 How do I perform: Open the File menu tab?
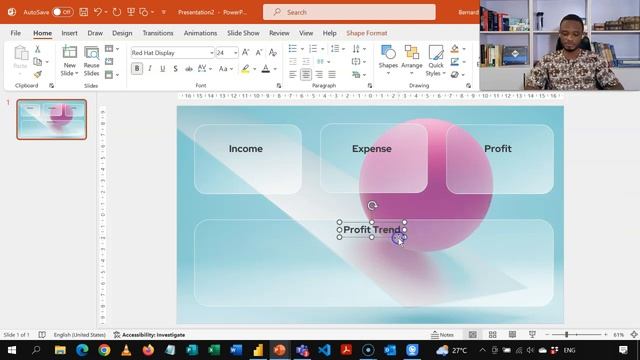tap(16, 33)
